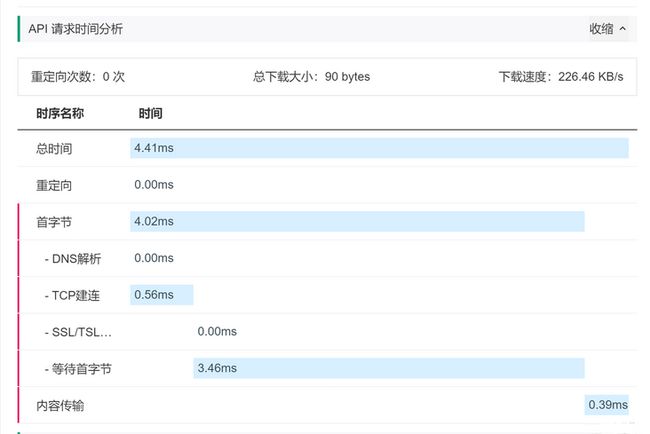Select the 下载速度: 226.46 KB/s text
The height and width of the screenshot is (434, 650).
point(561,77)
